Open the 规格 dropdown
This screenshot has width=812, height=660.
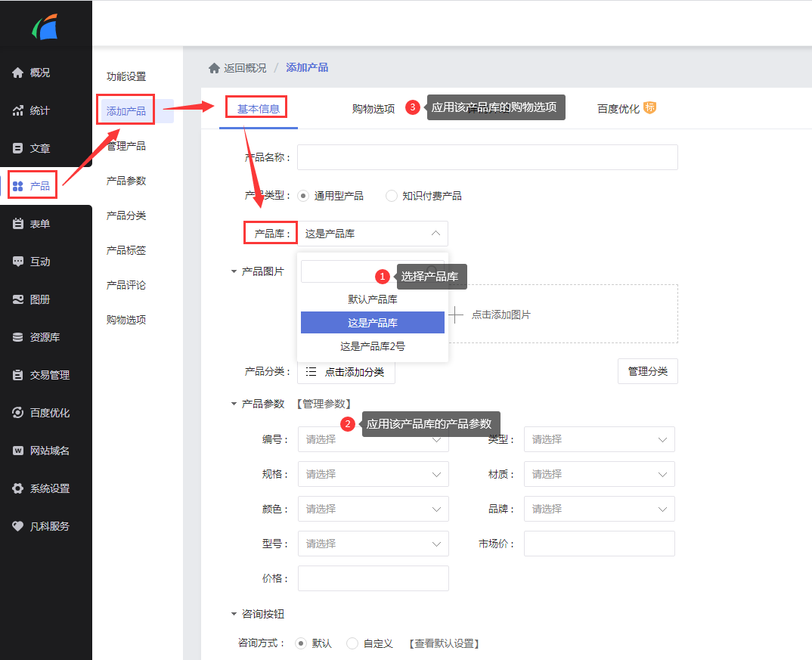point(373,474)
